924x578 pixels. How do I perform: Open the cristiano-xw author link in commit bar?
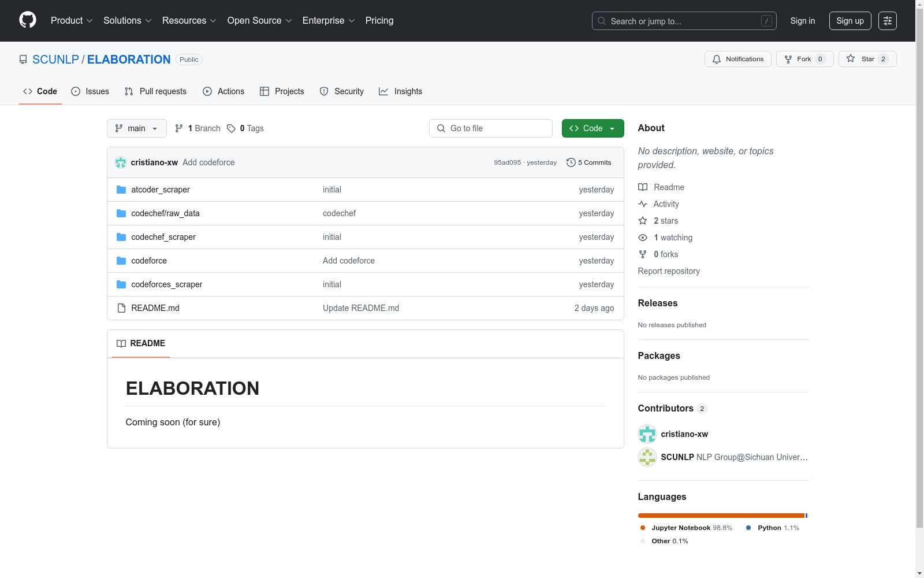click(154, 162)
